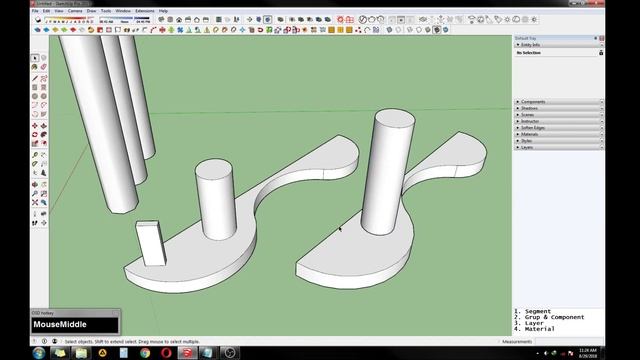Click the SketchUp taskbar button
640x360 pixels.
(x=187, y=353)
